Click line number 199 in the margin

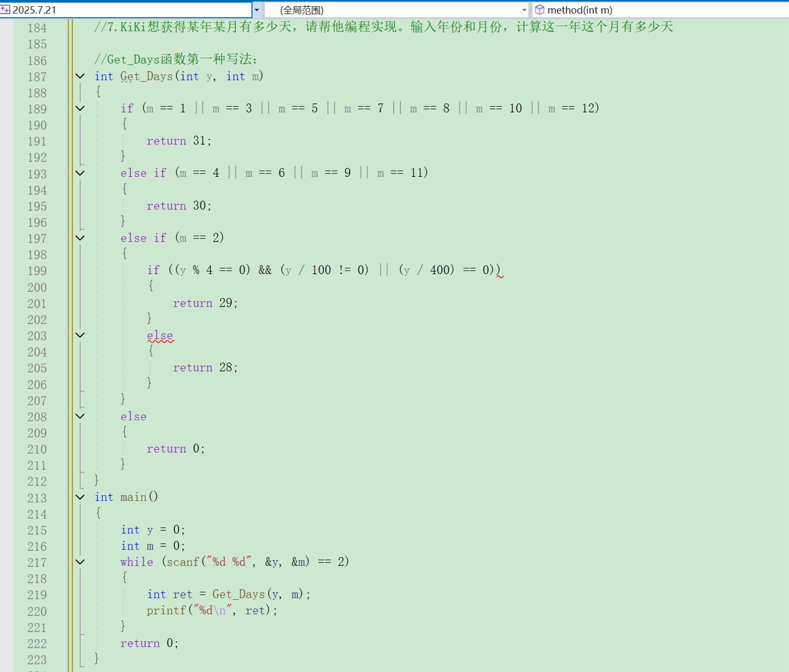(x=37, y=271)
